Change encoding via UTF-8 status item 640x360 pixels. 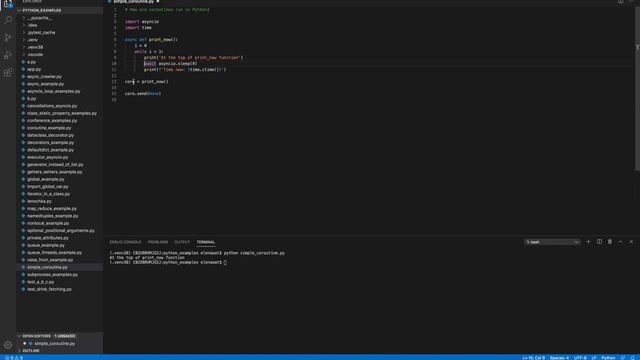[x=580, y=358]
